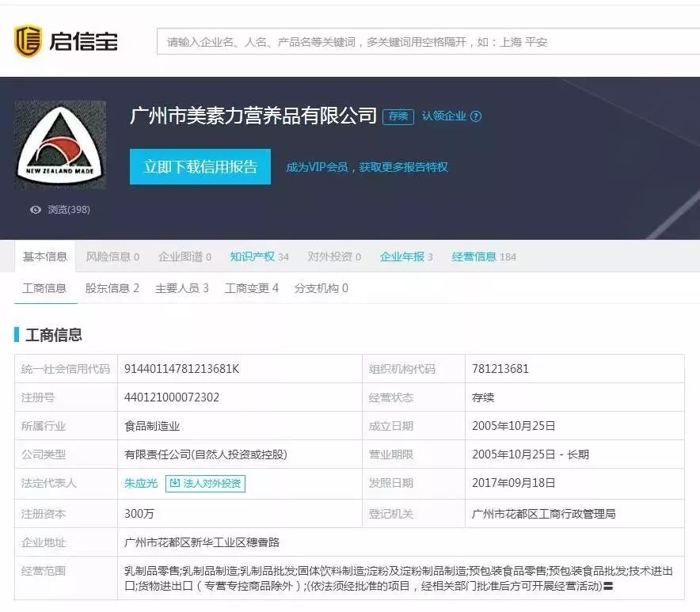Click the 认领企业 link

(443, 116)
